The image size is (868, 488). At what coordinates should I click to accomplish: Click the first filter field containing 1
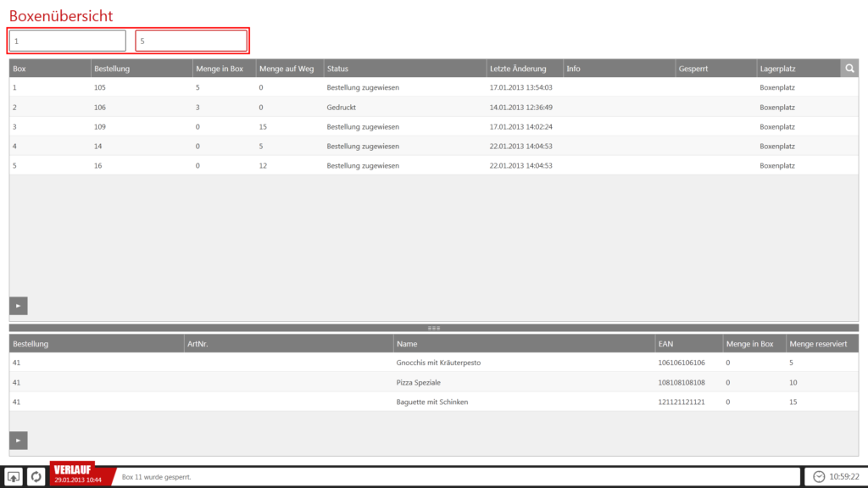[x=68, y=41]
